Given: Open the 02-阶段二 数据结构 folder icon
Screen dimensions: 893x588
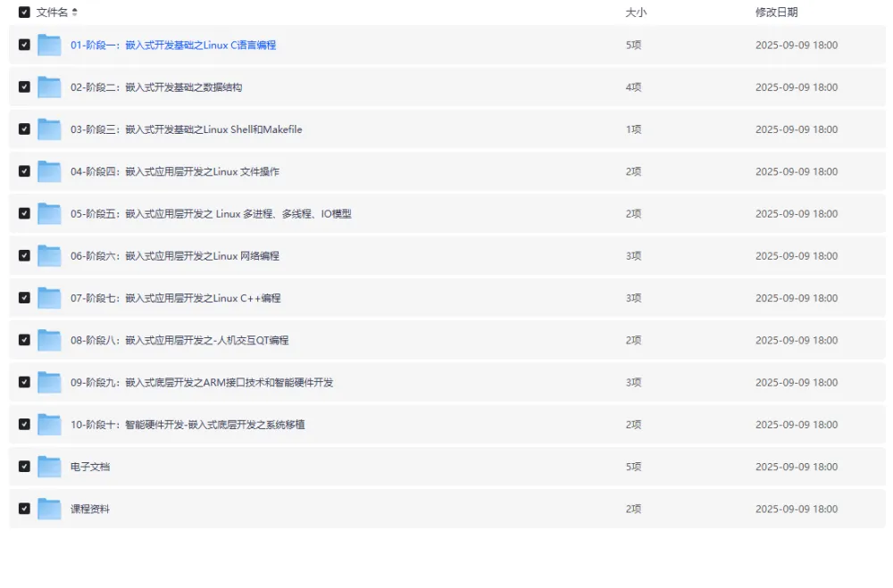Looking at the screenshot, I should coord(48,87).
